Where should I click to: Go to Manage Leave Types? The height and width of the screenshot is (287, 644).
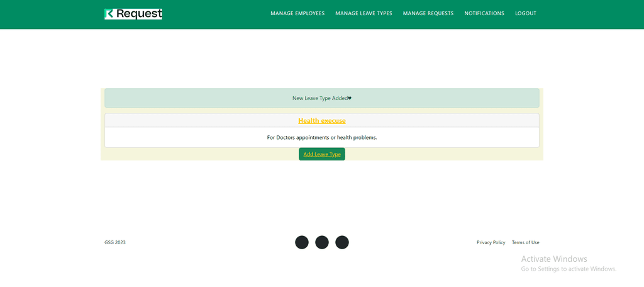click(x=364, y=14)
